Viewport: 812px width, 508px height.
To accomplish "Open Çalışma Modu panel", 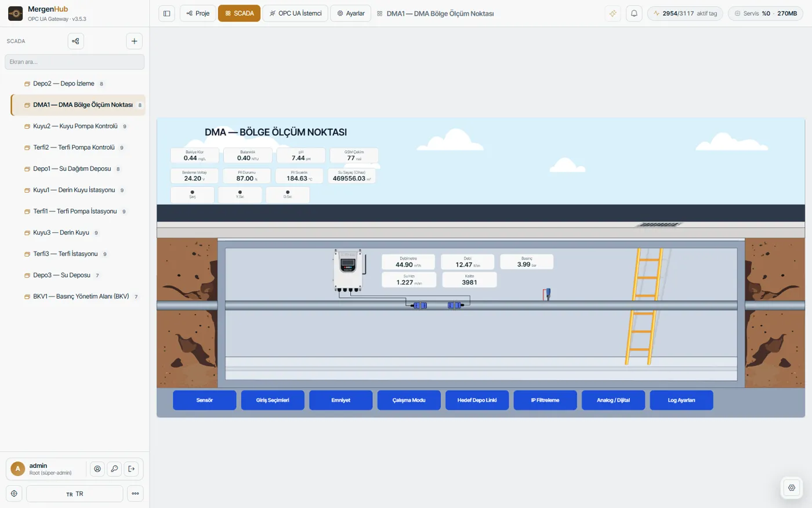I will tap(409, 400).
